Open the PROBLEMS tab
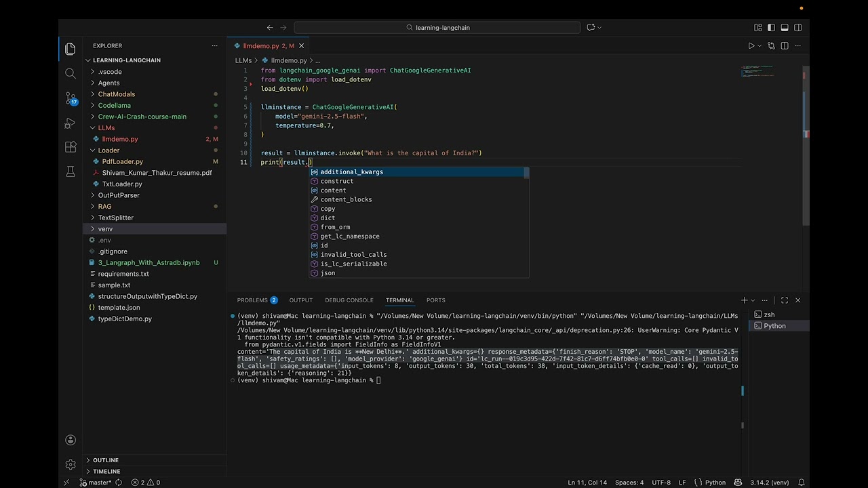 257,300
